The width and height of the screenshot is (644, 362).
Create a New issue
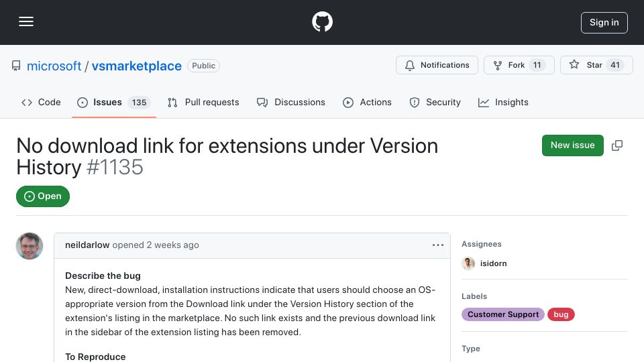(572, 145)
